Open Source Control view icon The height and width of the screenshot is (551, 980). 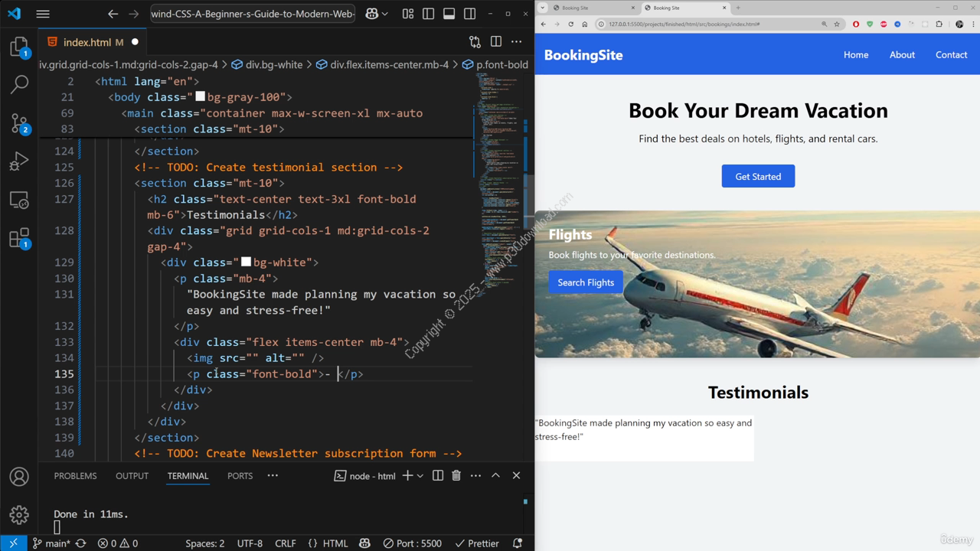point(19,123)
